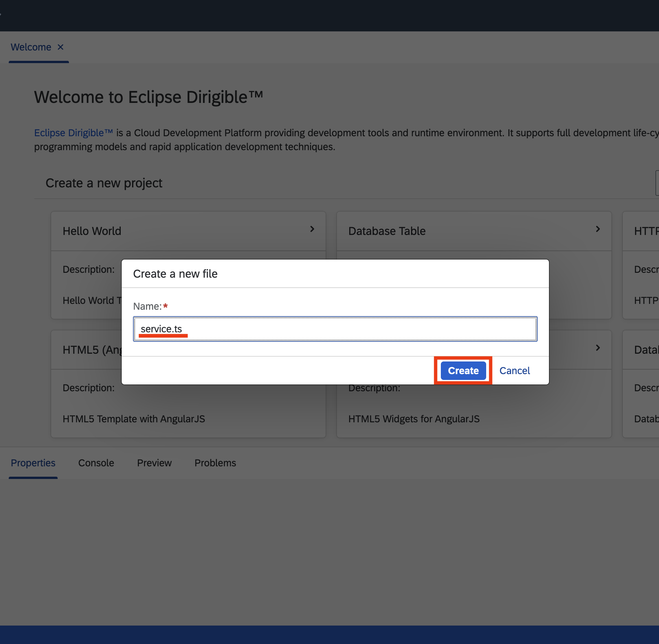Click 'HTML5 Template with AngularJS' description

click(134, 419)
